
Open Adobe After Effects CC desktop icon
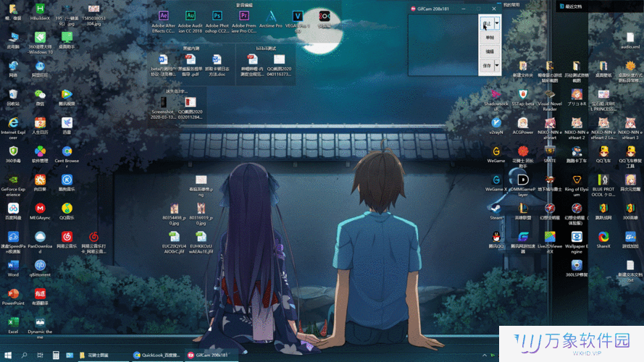tap(164, 22)
